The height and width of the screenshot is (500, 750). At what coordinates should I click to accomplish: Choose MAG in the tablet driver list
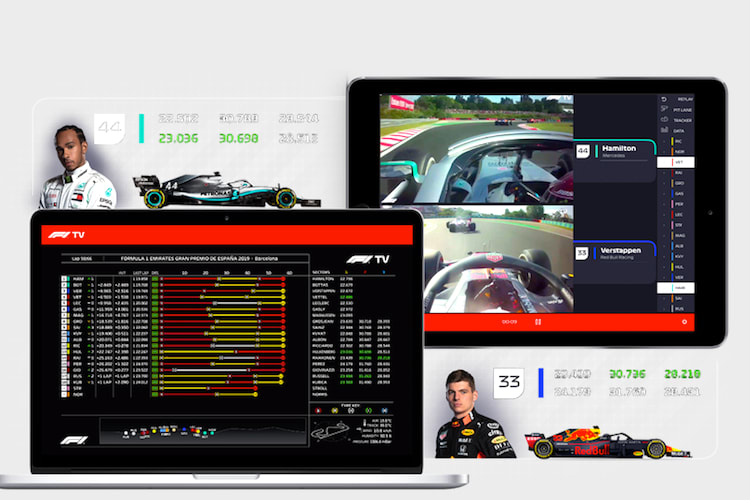pos(676,235)
